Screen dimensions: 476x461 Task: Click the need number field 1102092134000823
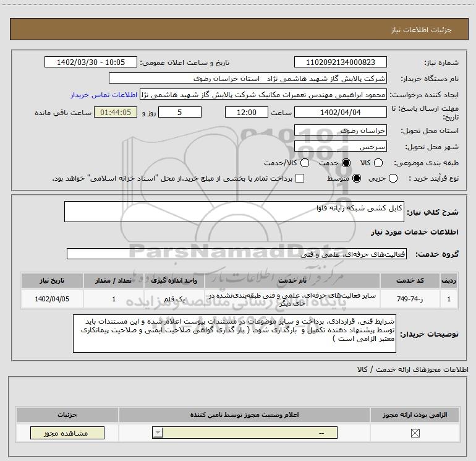pyautogui.click(x=340, y=62)
